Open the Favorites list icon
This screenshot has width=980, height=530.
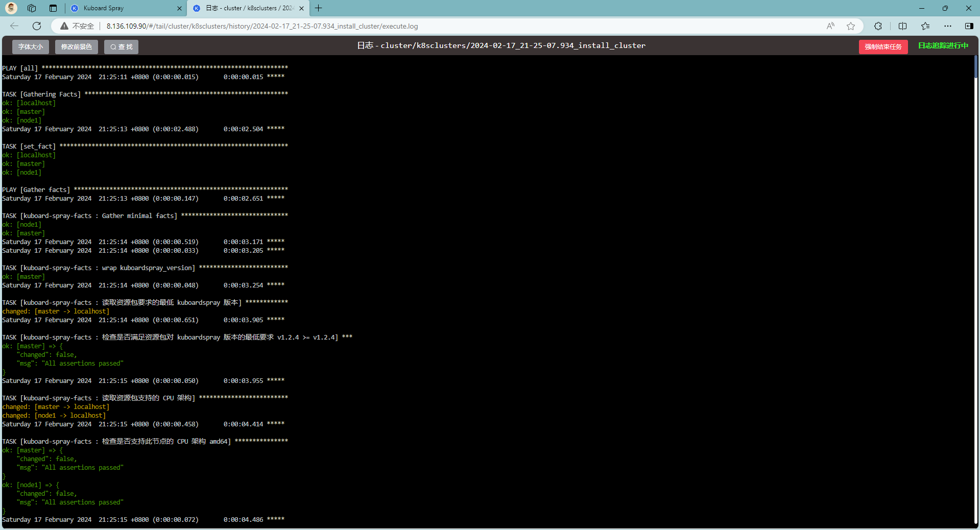925,26
